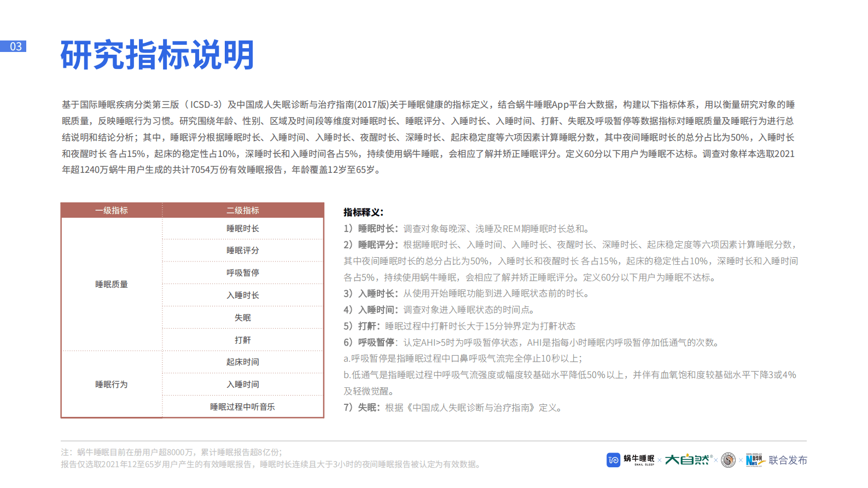868x488 pixels.
Task: Click sub-item a.呼吸暂停是指睡眠过程中口鼻呼吸气流
Action: tap(463, 358)
